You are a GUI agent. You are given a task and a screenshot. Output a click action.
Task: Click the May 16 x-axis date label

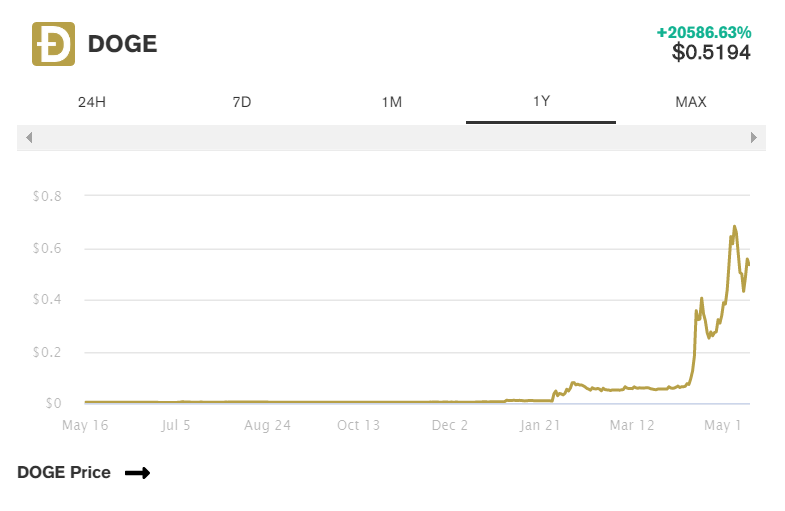[85, 425]
